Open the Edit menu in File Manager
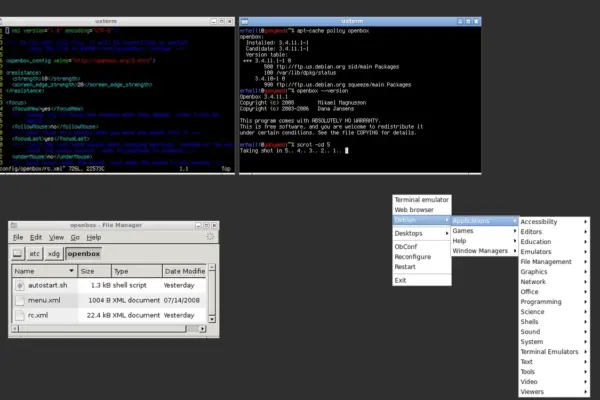This screenshot has height=400, width=600. pos(36,237)
